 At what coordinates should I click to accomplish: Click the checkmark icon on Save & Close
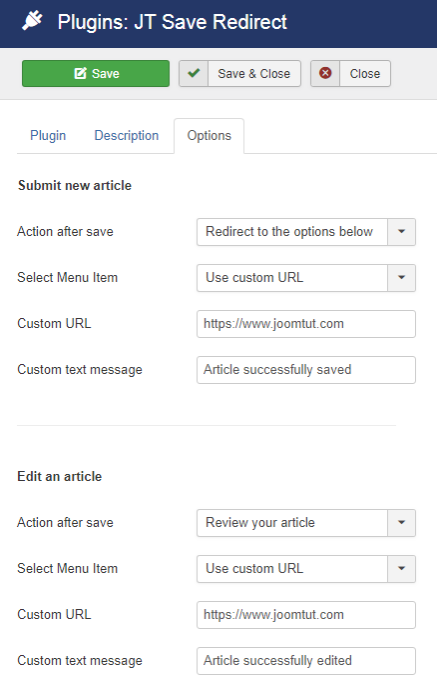click(193, 74)
